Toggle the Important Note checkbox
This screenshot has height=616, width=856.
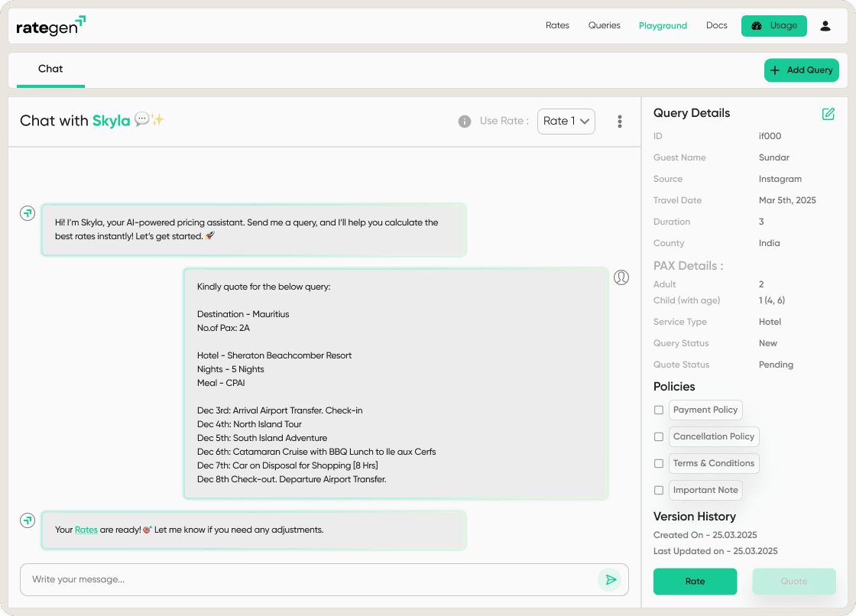[659, 490]
